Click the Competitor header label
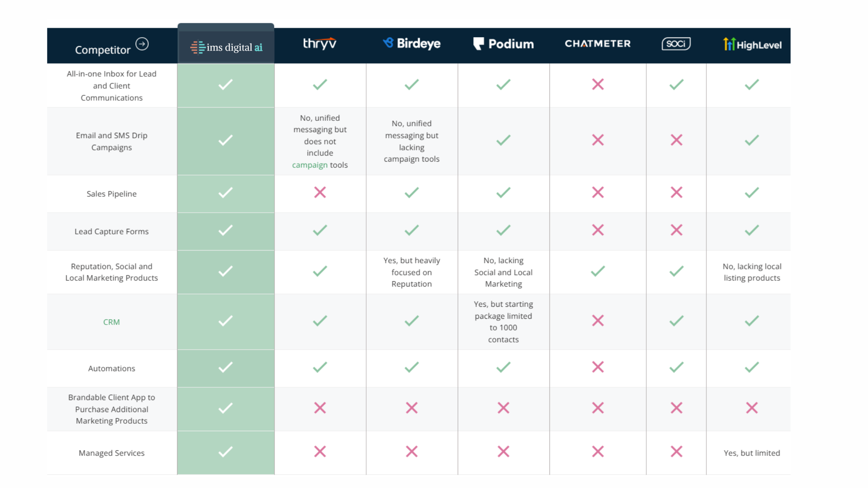 (x=103, y=50)
